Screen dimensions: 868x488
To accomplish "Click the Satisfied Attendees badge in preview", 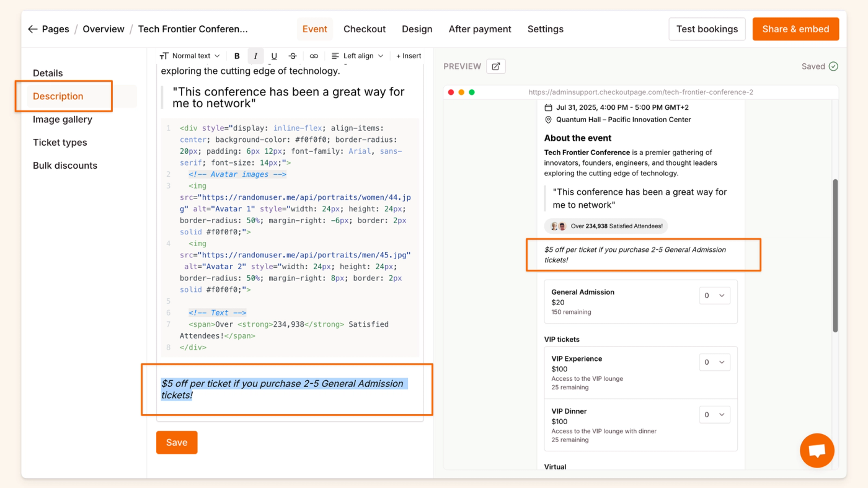I will 606,226.
